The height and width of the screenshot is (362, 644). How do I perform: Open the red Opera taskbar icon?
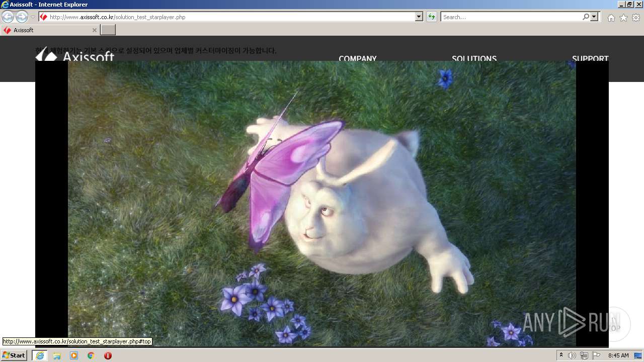pyautogui.click(x=108, y=355)
